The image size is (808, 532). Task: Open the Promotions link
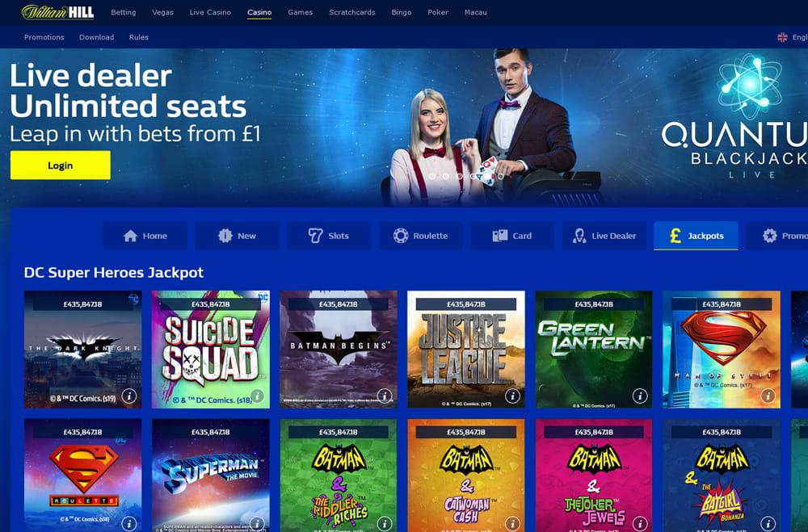point(44,37)
